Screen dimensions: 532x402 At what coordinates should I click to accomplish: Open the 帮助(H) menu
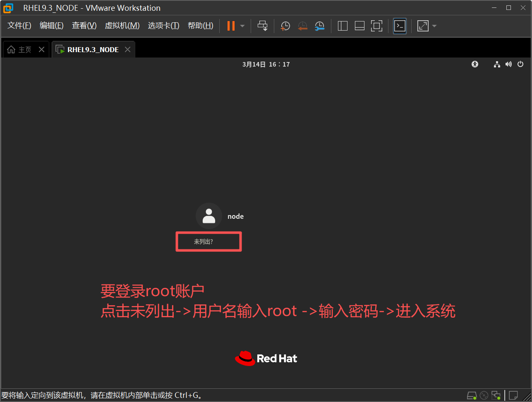point(201,26)
